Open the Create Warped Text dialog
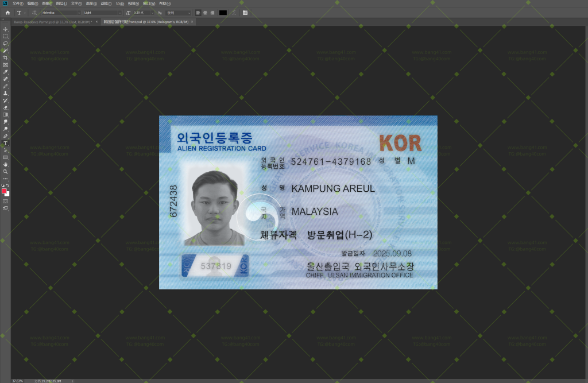Screen dimensions: 588x383 [233, 13]
